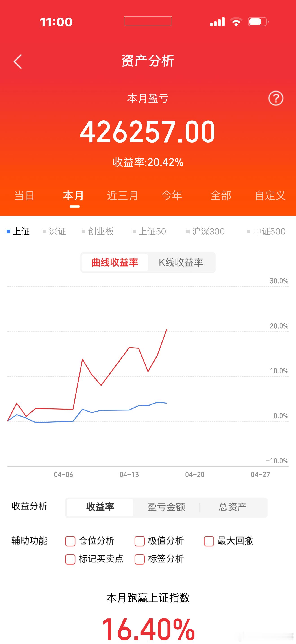
Task: View 盈亏金额 in 收益分析 section
Action: (x=166, y=507)
